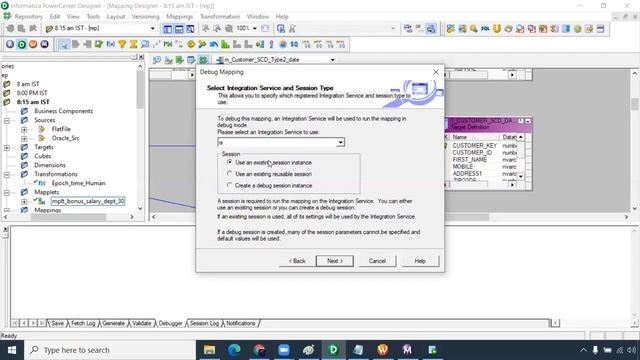640x360 pixels.
Task: Open Microsoft Edge from the taskbar
Action: [234, 350]
